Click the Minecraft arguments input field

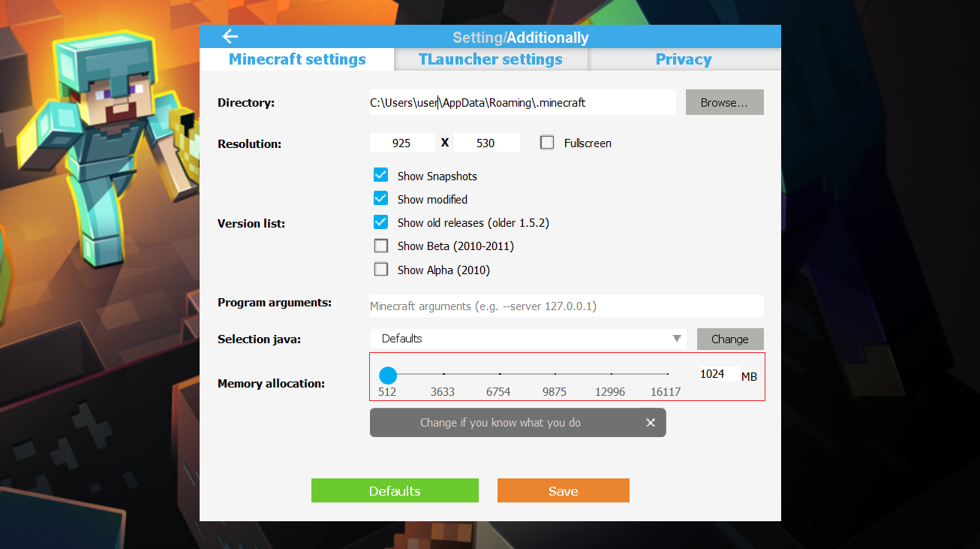(567, 306)
